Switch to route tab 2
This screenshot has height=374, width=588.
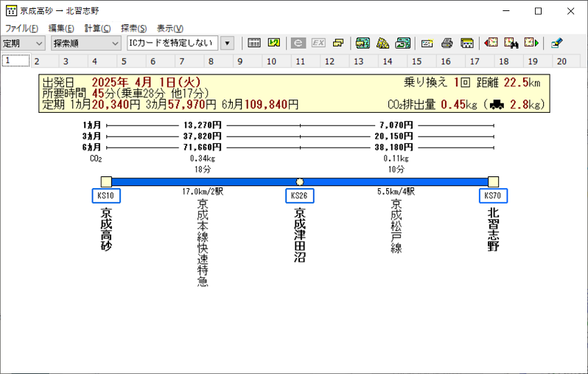pyautogui.click(x=45, y=61)
